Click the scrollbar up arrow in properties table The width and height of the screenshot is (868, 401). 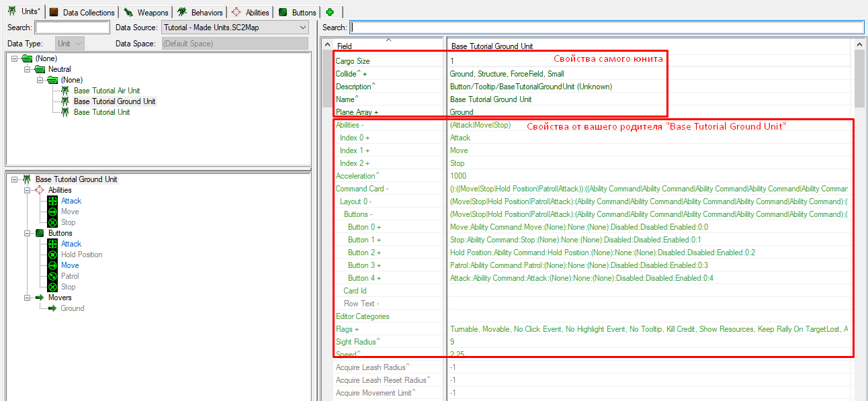click(859, 43)
